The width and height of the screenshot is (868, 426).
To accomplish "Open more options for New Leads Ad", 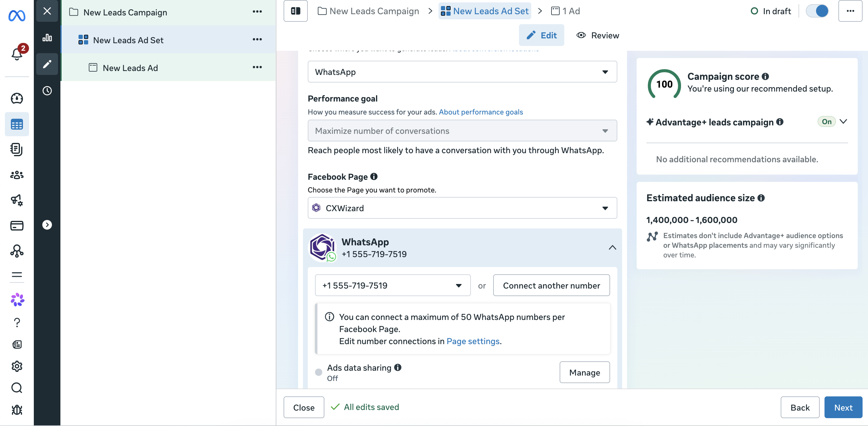I will (257, 67).
